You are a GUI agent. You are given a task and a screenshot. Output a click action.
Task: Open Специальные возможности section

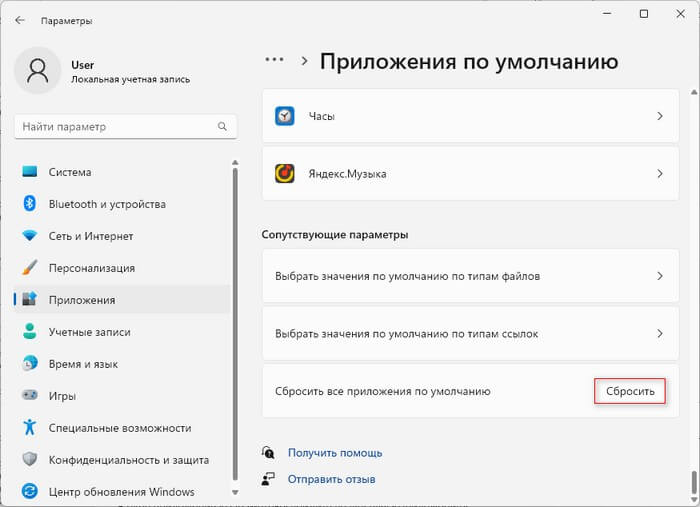121,428
